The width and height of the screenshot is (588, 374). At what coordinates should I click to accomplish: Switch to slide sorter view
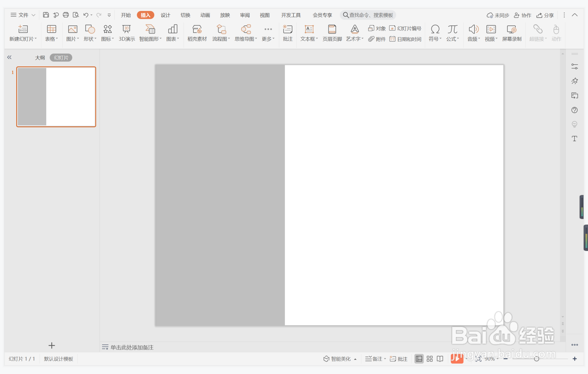[x=430, y=359]
